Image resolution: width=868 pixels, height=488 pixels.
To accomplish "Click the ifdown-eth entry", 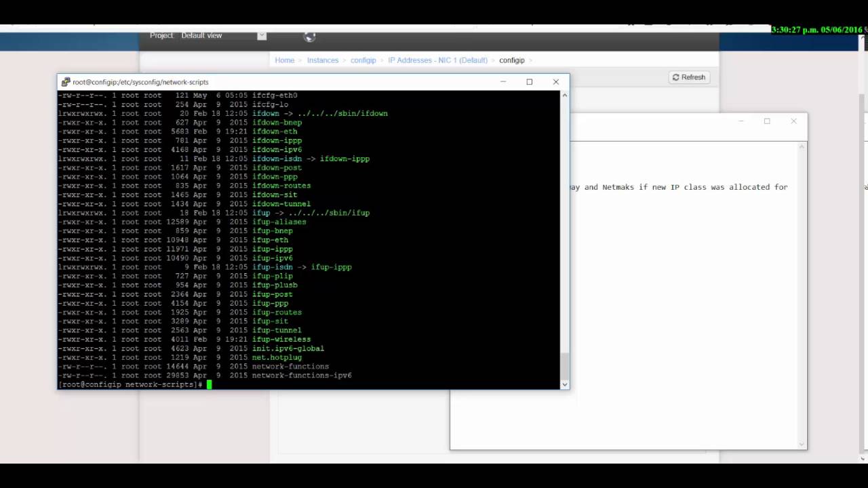I will point(275,131).
